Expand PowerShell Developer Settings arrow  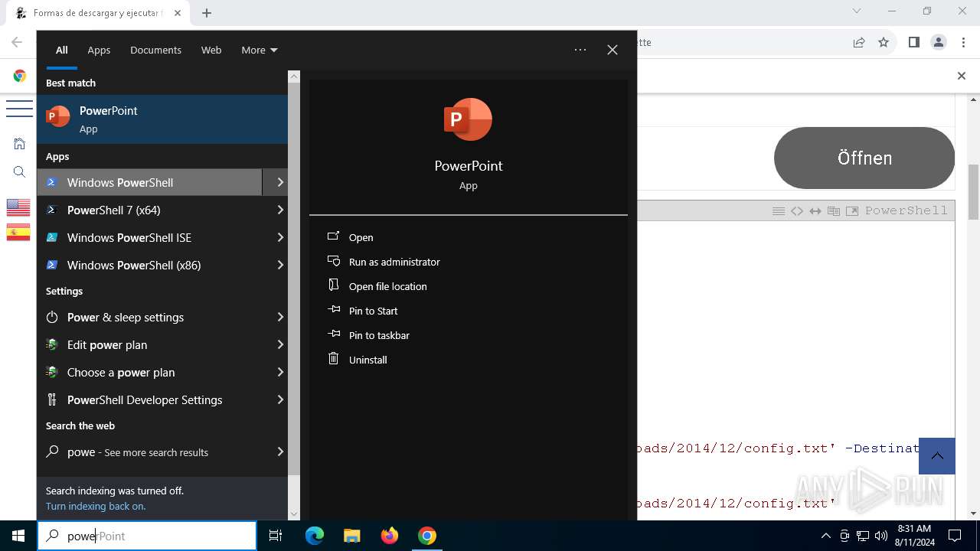[x=280, y=399]
